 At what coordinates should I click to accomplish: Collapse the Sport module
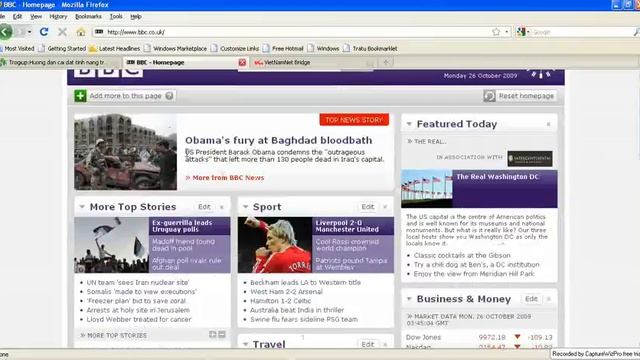click(245, 207)
